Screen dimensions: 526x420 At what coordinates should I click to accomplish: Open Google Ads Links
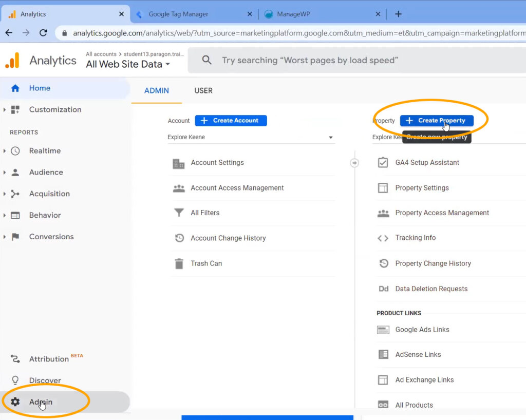[x=422, y=330]
